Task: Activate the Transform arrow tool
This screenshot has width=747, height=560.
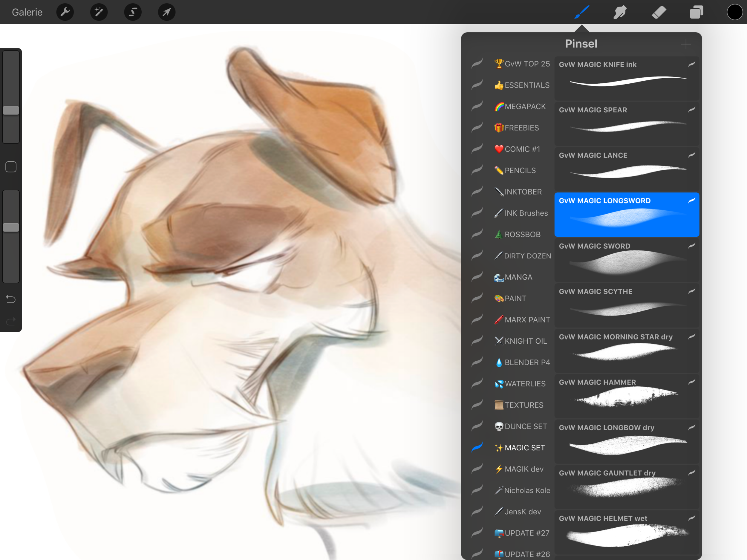Action: 166,12
